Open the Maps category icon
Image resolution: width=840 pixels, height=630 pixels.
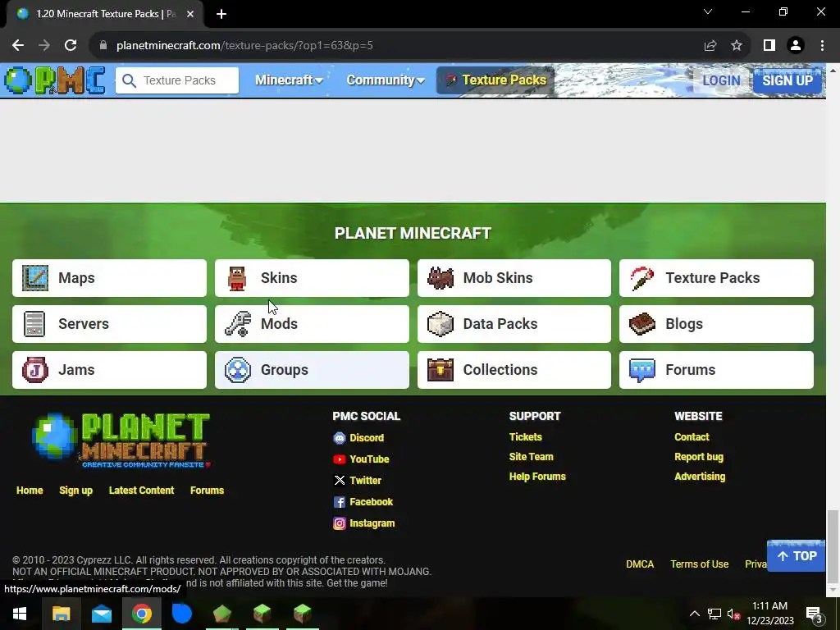click(35, 278)
